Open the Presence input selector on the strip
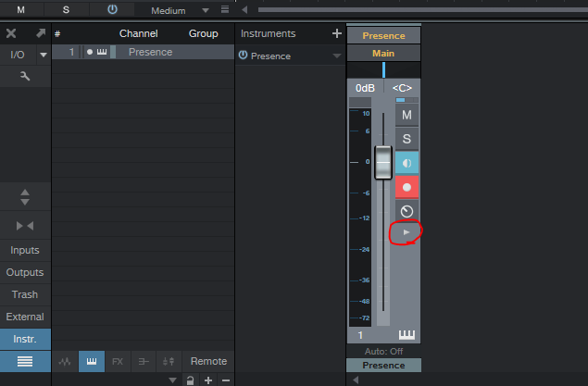588x386 pixels. (x=383, y=35)
